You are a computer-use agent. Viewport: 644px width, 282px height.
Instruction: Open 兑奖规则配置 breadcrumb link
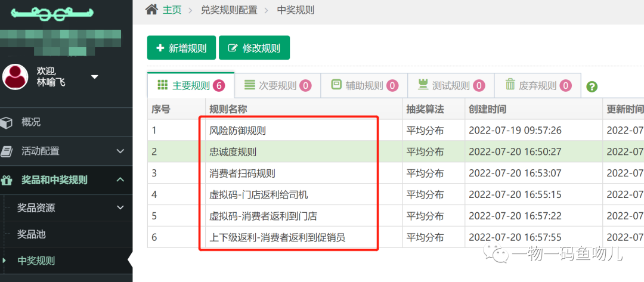(229, 10)
